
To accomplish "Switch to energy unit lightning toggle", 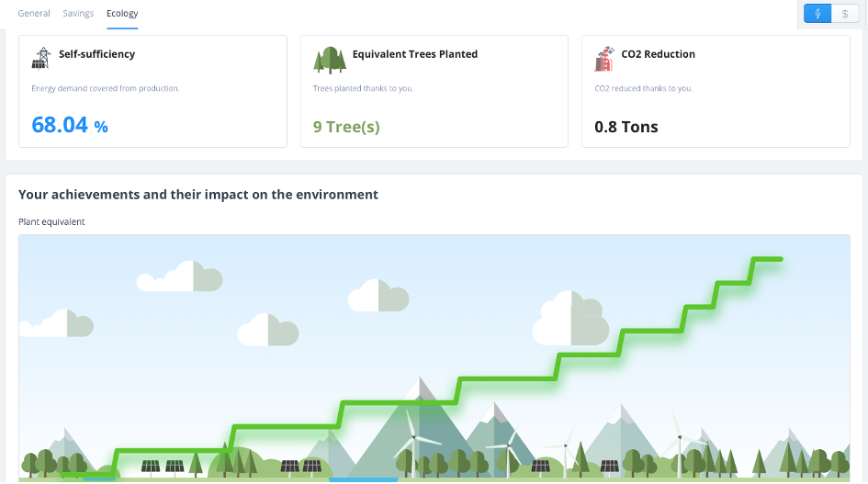I will (x=817, y=14).
